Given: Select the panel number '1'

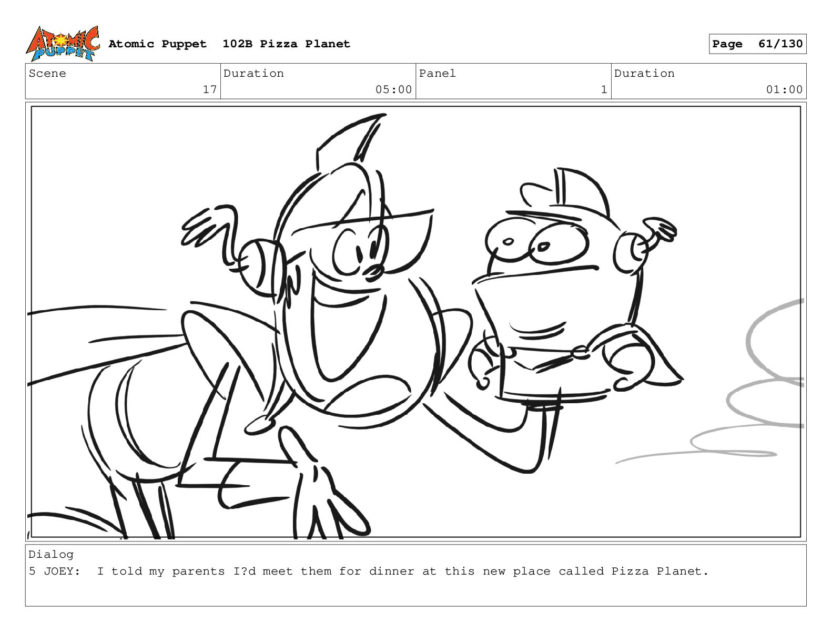Looking at the screenshot, I should point(604,90).
